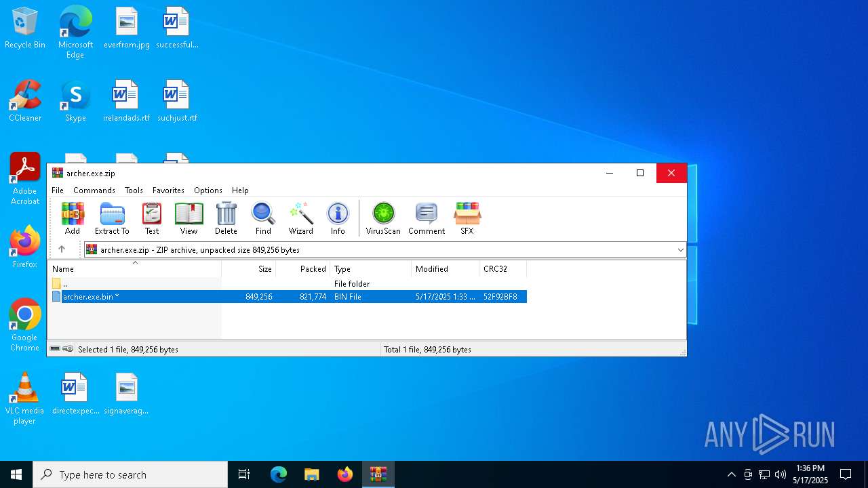Image resolution: width=868 pixels, height=488 pixels.
Task: Sort by Name column header
Action: click(134, 269)
